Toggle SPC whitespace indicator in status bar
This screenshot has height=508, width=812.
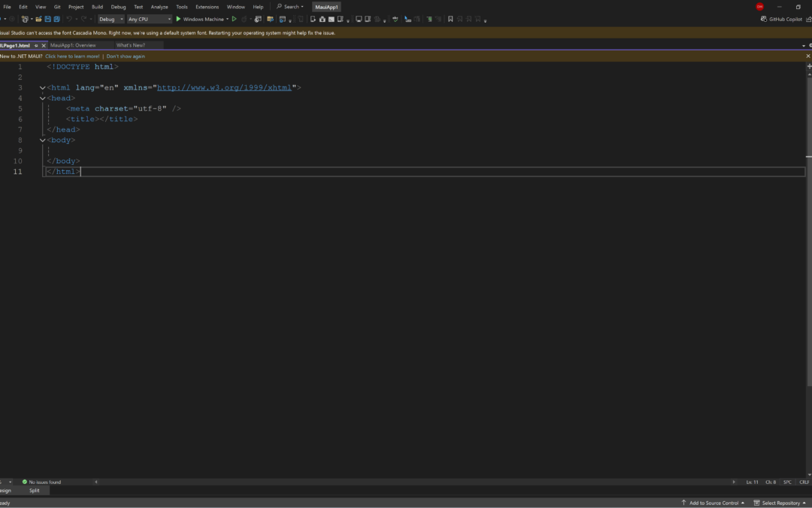coord(787,482)
